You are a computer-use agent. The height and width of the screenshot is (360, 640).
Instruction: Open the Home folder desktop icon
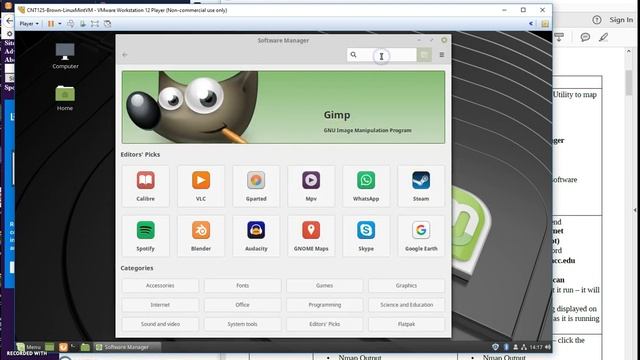click(65, 98)
